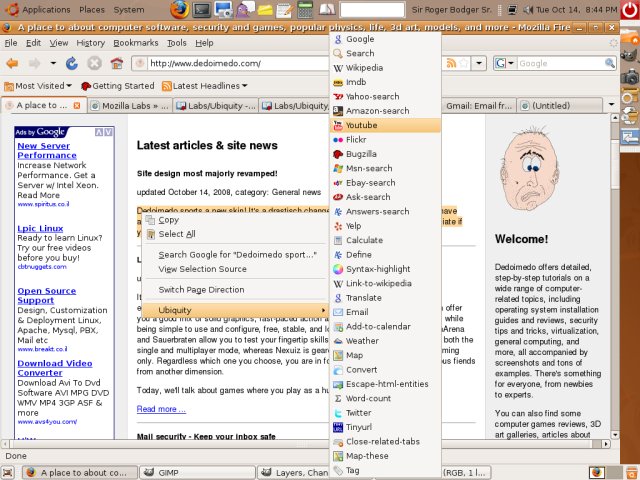
Task: Click the Firefox home toolbar icon
Action: point(117,64)
